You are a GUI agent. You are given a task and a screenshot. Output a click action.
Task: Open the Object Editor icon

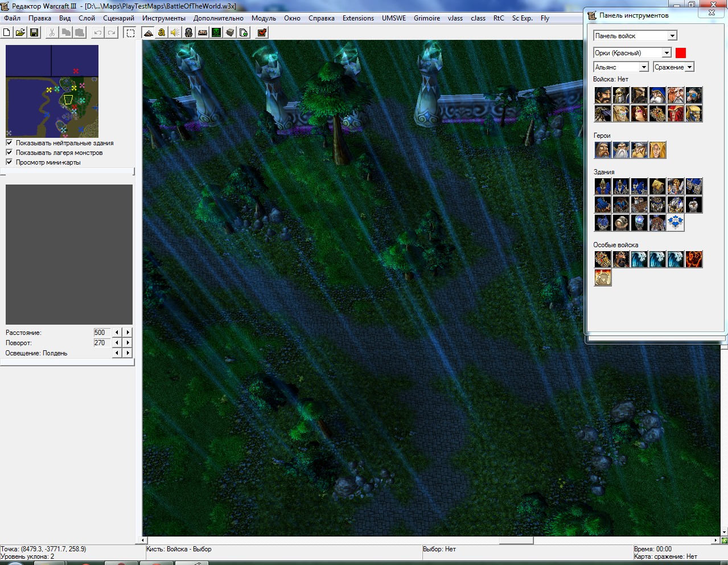(x=189, y=32)
